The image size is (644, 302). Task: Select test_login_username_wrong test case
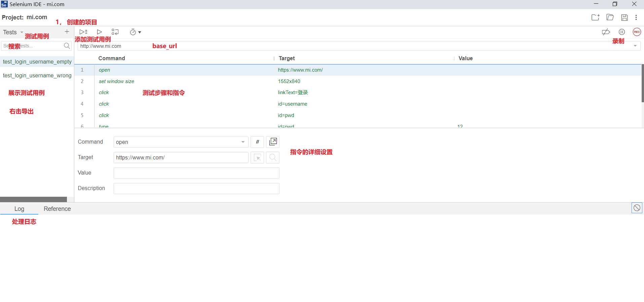(37, 76)
